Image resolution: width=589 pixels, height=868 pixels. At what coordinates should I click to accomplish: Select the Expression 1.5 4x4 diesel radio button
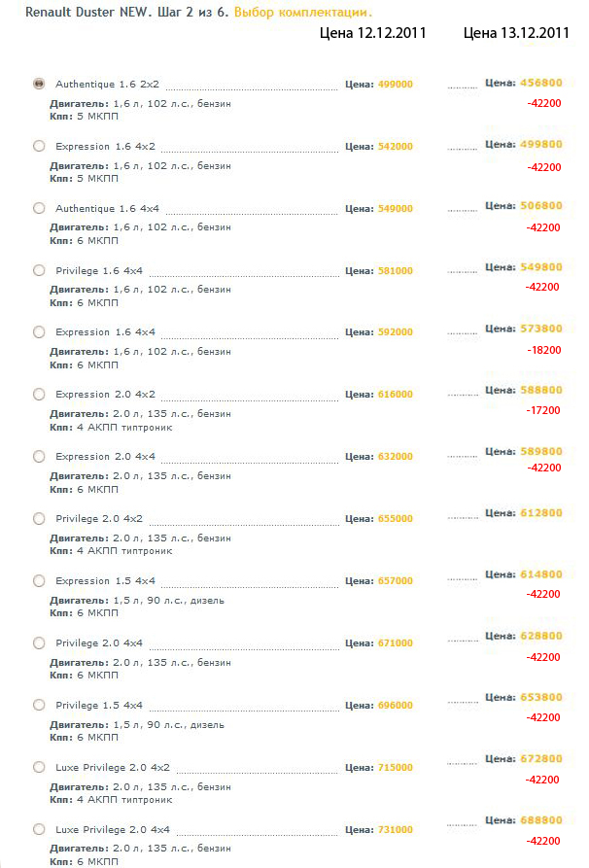tap(39, 580)
